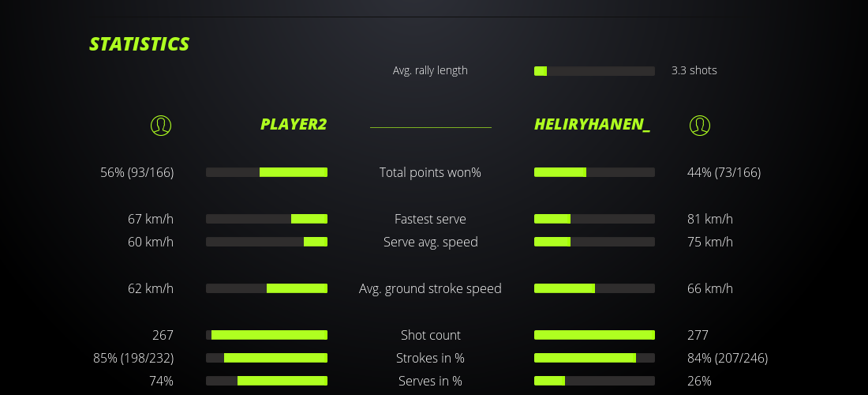Click PLAYER2's Fastest serve bar
The width and height of the screenshot is (868, 395).
(x=267, y=219)
